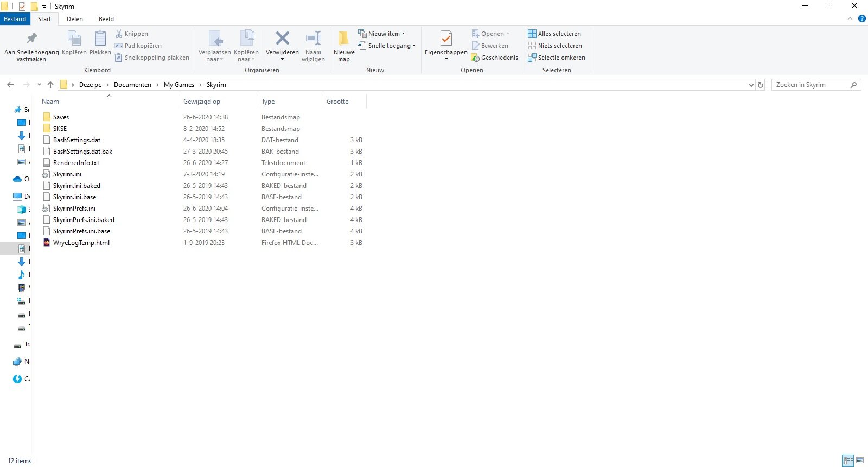Image resolution: width=868 pixels, height=467 pixels.
Task: Open the music note folder in sidebar
Action: coord(22,275)
